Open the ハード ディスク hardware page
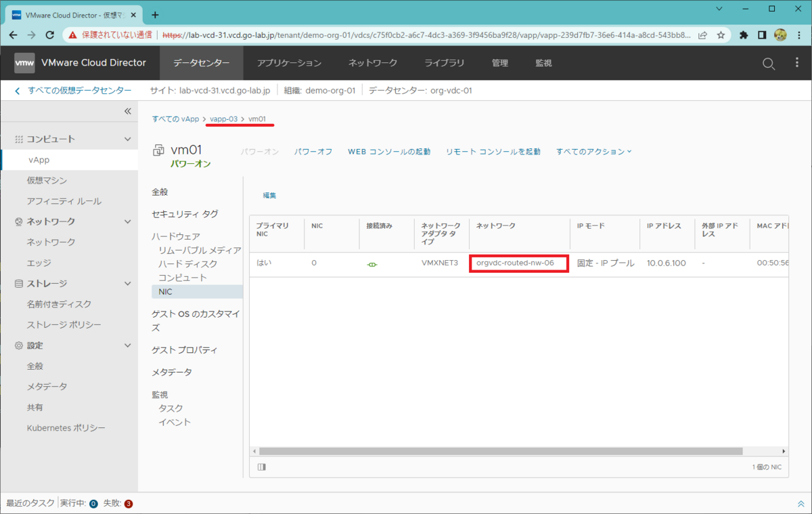Screen dimensions: 812x514 point(188,264)
